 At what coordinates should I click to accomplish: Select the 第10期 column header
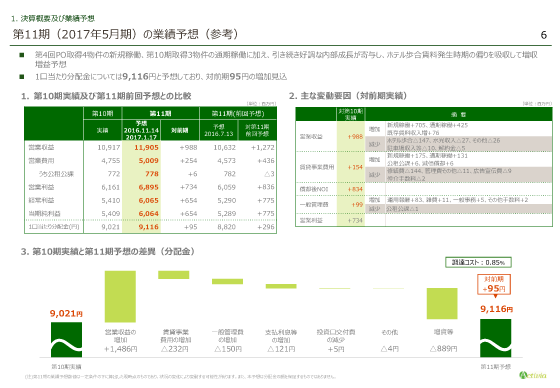tap(102, 113)
